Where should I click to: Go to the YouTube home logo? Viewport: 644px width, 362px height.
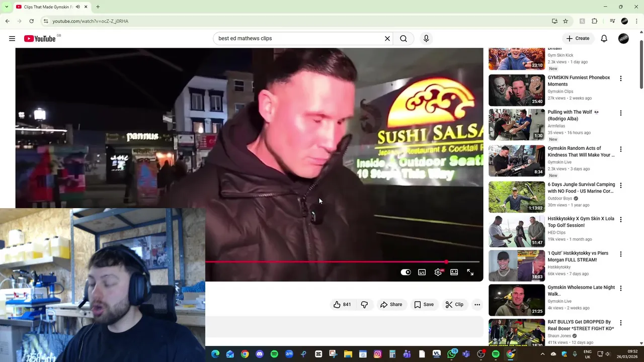coord(40,39)
